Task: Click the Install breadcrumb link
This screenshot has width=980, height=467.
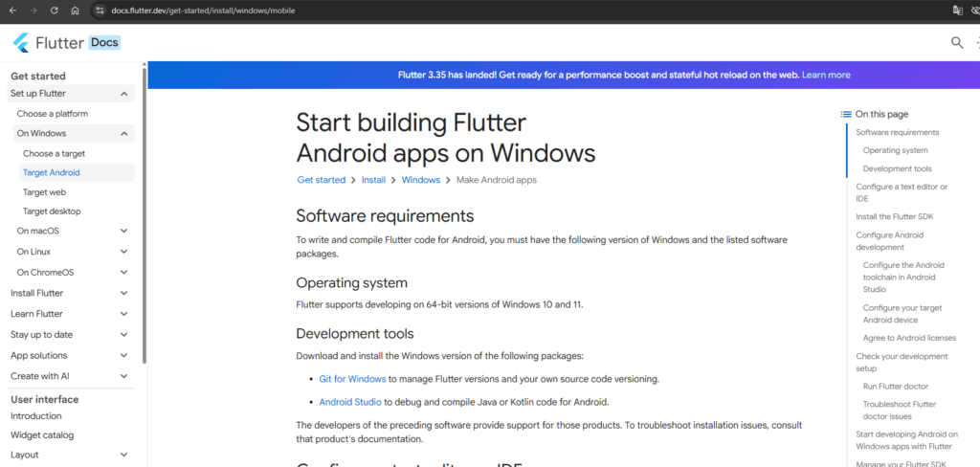Action: (374, 180)
